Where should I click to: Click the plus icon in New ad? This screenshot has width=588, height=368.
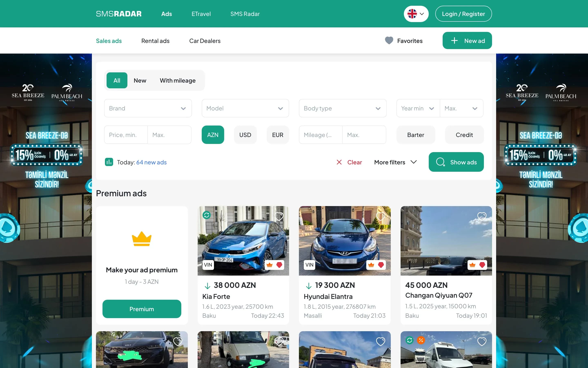pyautogui.click(x=454, y=41)
